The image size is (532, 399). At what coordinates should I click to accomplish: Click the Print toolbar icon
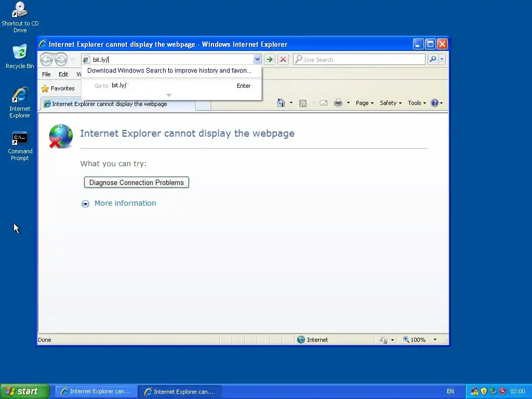[x=338, y=103]
